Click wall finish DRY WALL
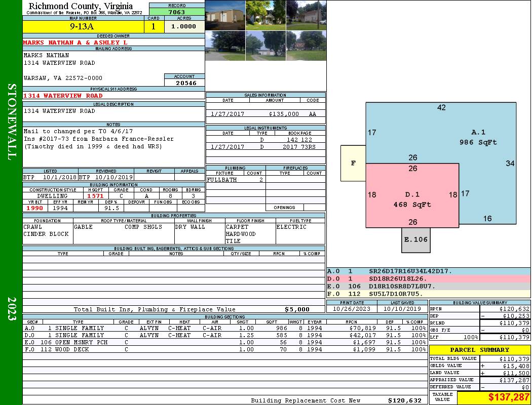This screenshot has width=532, height=405. point(190,227)
